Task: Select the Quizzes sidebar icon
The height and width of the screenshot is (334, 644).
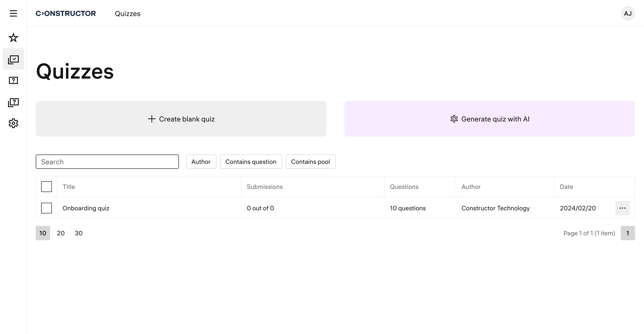Action: click(13, 59)
